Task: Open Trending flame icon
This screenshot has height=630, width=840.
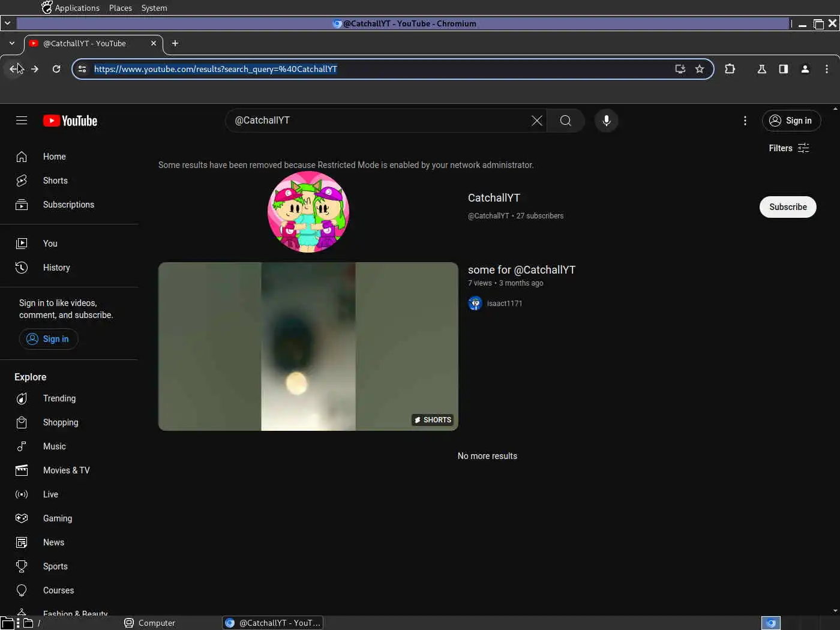Action: click(22, 398)
